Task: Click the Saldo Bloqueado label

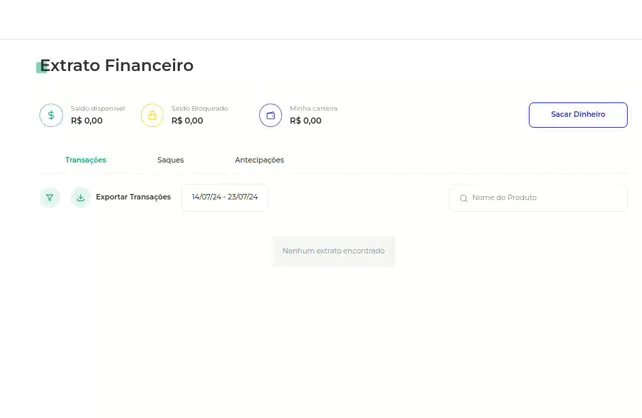Action: tap(199, 108)
